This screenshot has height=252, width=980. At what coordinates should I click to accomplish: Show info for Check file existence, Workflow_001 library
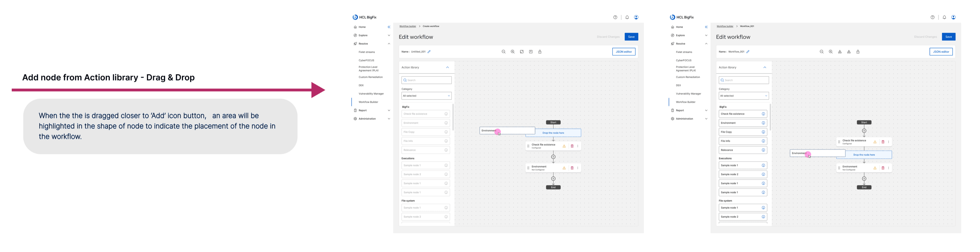(x=763, y=114)
